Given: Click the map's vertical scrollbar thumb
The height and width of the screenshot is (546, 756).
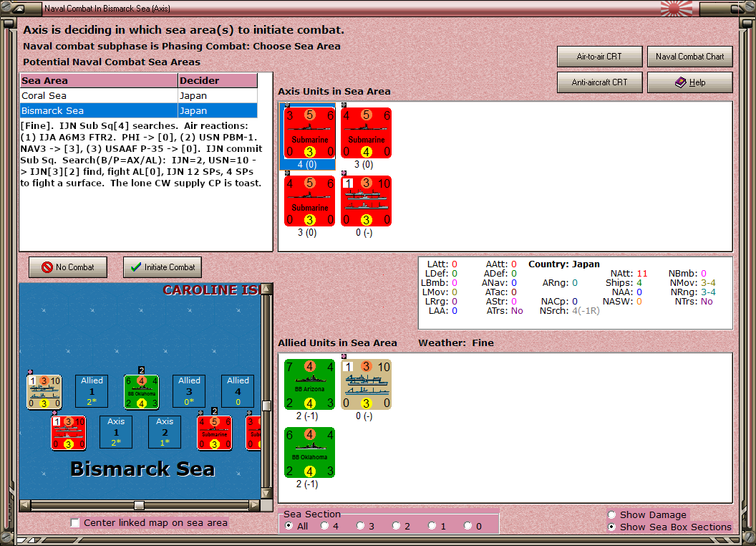Looking at the screenshot, I should pyautogui.click(x=266, y=406).
